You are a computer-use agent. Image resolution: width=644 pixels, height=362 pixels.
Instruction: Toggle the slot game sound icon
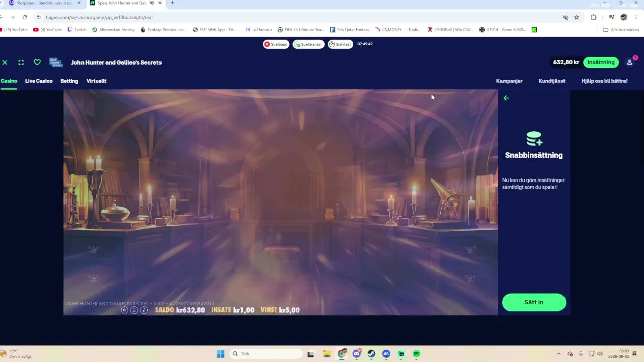[125, 310]
